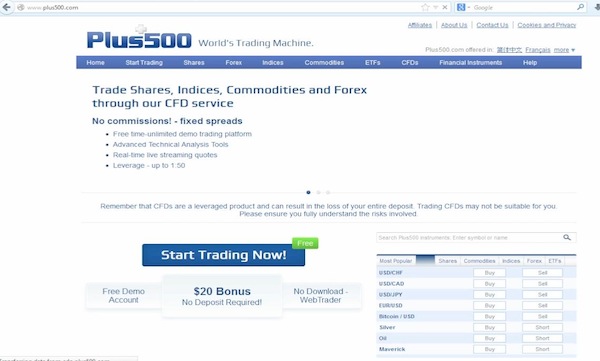Screen dimensions: 600x361
Task: Click the magnifier icon in Google search box
Action: coord(580,7)
